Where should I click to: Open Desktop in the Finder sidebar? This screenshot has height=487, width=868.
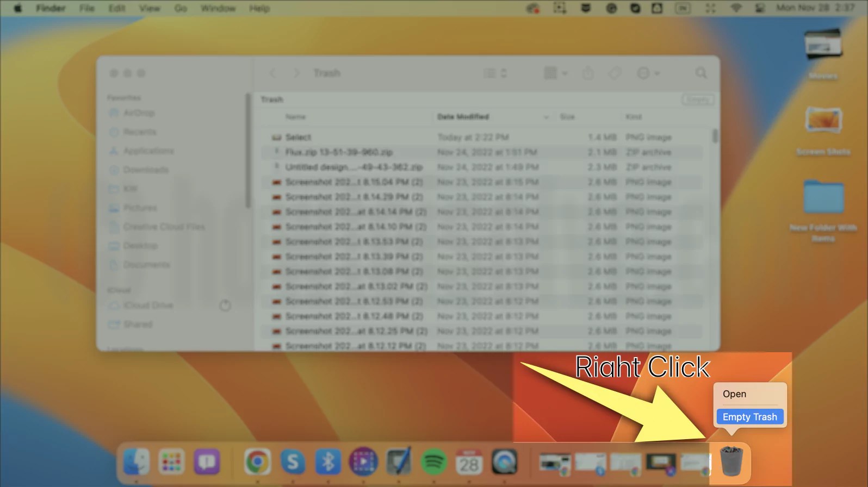133,246
